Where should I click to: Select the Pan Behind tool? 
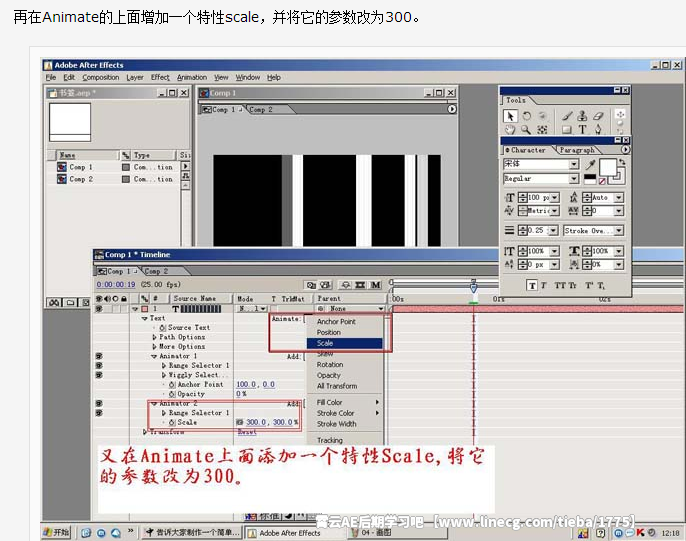click(x=542, y=129)
